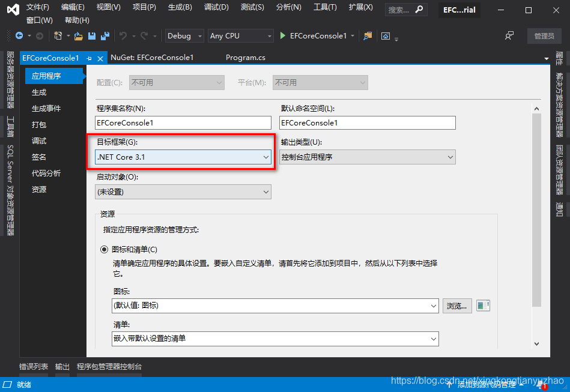
Task: Select the 资源 properties page
Action: click(39, 189)
